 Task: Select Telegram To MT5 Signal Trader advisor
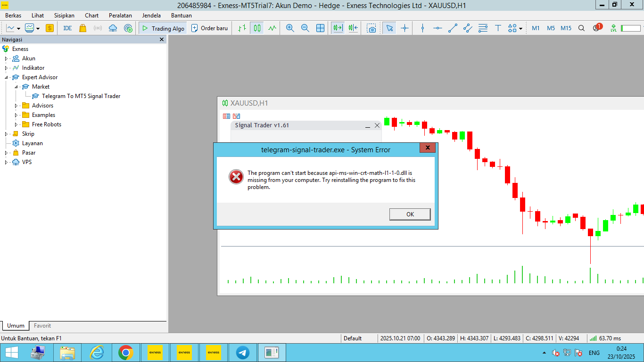click(81, 96)
